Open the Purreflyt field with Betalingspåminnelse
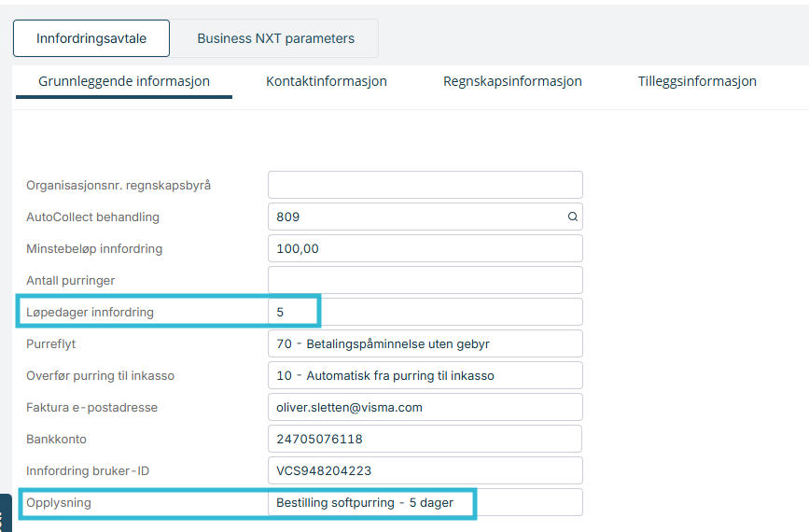Image resolution: width=809 pixels, height=532 pixels. [x=425, y=343]
